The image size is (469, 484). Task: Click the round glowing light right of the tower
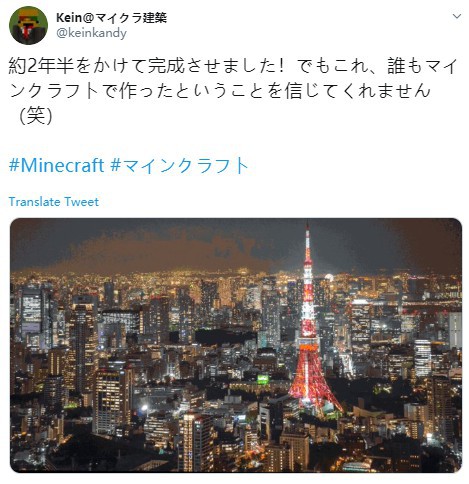click(x=329, y=278)
